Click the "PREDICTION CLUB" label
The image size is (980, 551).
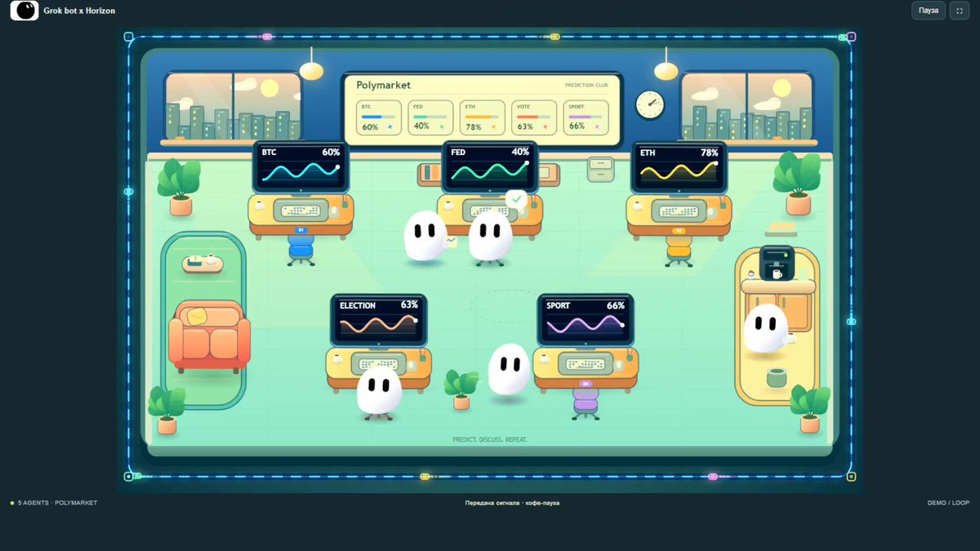(586, 86)
